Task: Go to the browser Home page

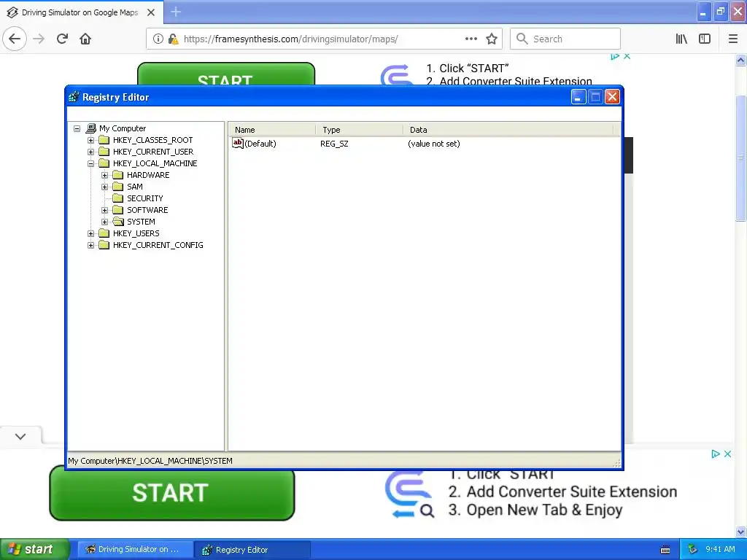Action: click(85, 39)
